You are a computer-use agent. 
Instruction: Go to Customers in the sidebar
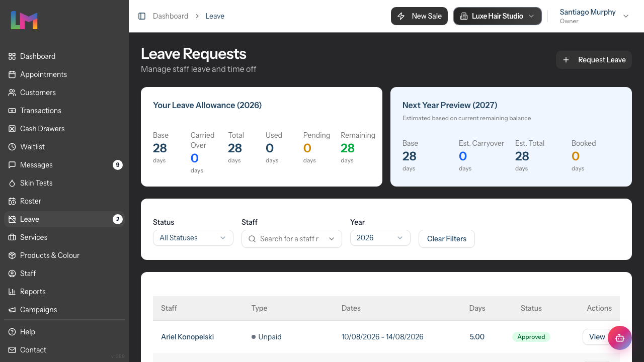(64, 93)
